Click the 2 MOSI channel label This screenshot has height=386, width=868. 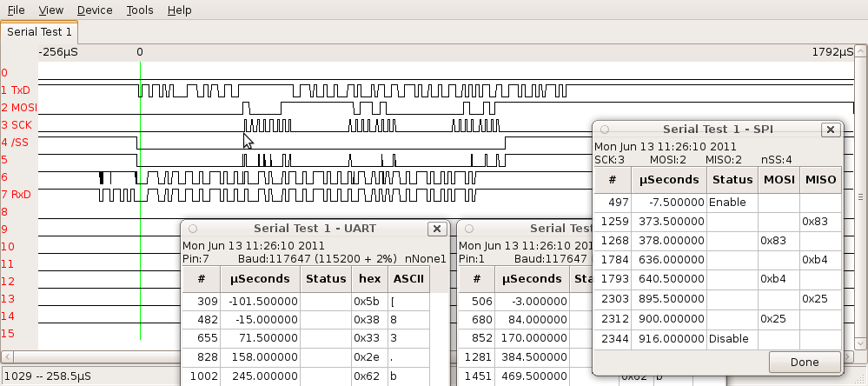[19, 108]
